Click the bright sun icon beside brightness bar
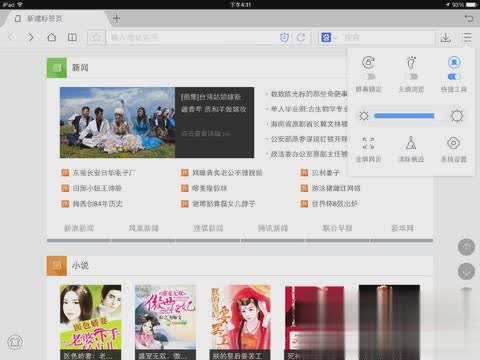The width and height of the screenshot is (480, 360). pyautogui.click(x=457, y=116)
